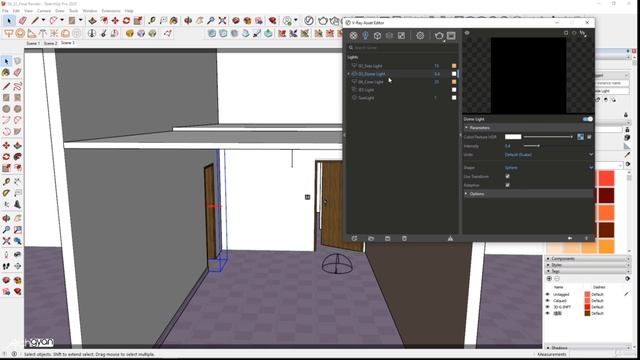Expand Shadows panel in tray
The width and height of the screenshot is (640, 360).
coord(588,348)
